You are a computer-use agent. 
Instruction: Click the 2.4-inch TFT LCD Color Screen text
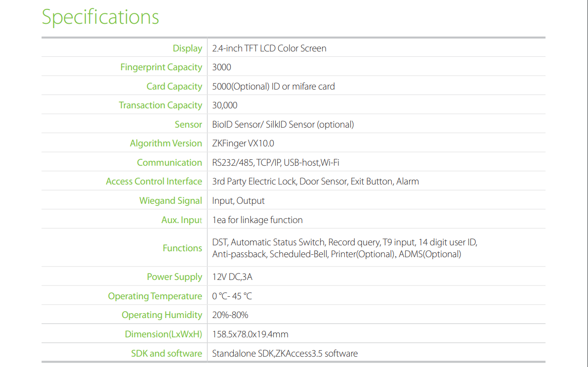269,48
